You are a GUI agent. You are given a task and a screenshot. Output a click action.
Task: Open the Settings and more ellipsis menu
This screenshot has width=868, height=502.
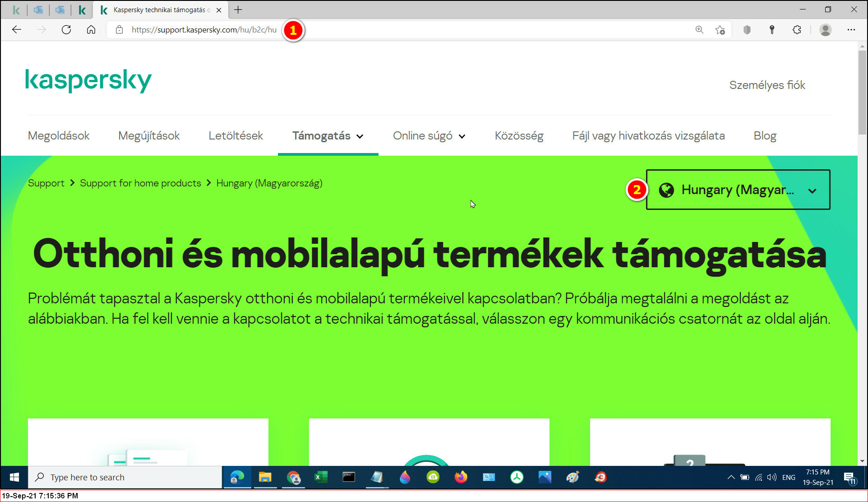click(851, 30)
